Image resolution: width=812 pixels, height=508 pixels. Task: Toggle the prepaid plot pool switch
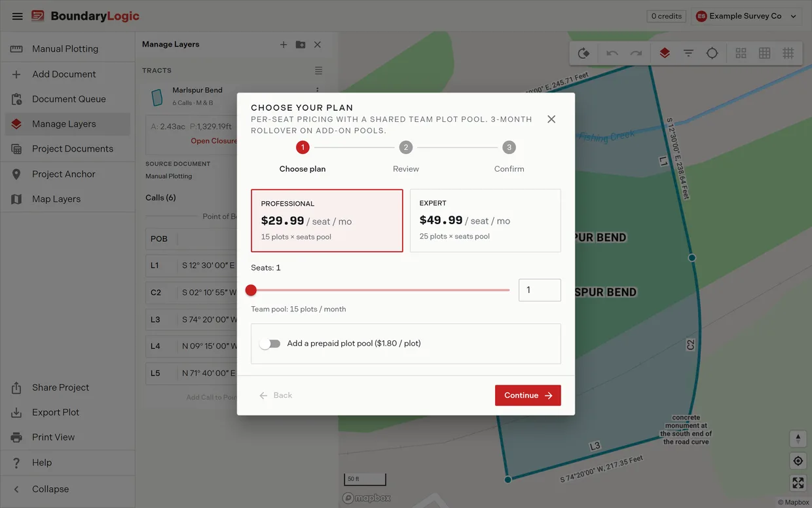point(270,343)
